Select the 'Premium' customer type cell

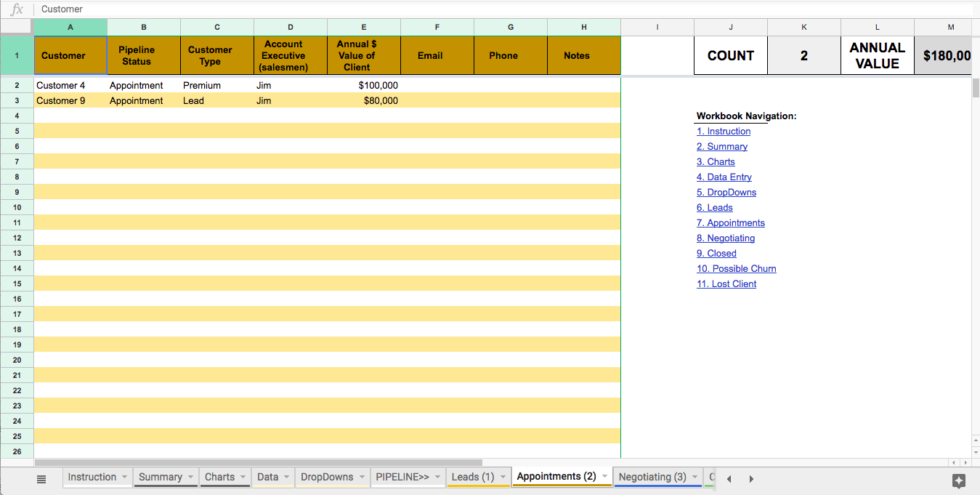[x=217, y=85]
